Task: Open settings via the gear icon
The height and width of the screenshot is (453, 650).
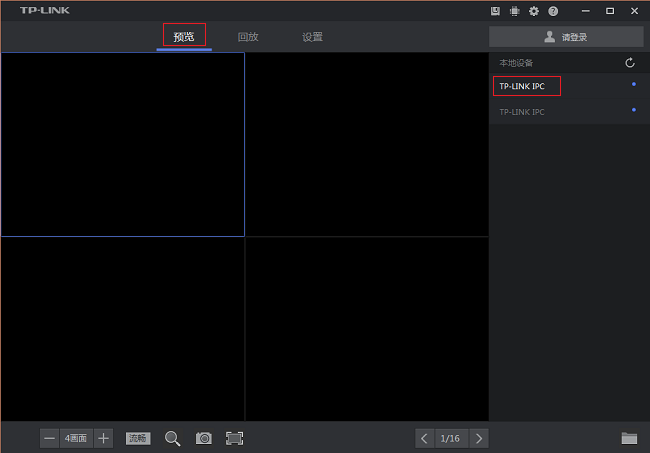Action: pyautogui.click(x=533, y=11)
